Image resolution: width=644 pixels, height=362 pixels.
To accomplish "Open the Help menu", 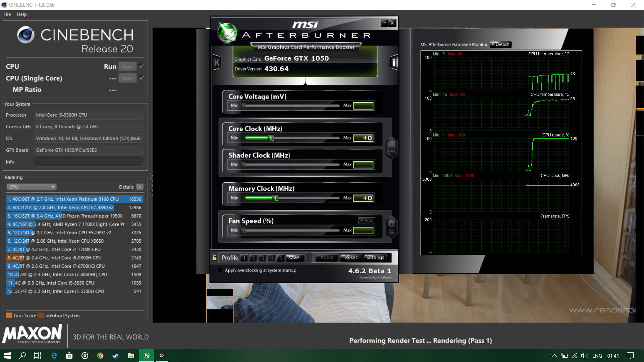I will click(21, 14).
